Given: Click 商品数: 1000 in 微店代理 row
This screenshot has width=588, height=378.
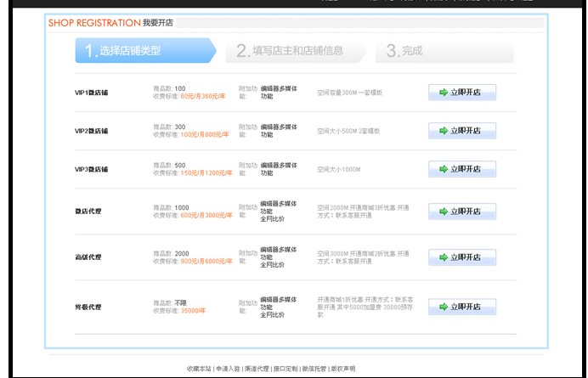Looking at the screenshot, I should (171, 207).
